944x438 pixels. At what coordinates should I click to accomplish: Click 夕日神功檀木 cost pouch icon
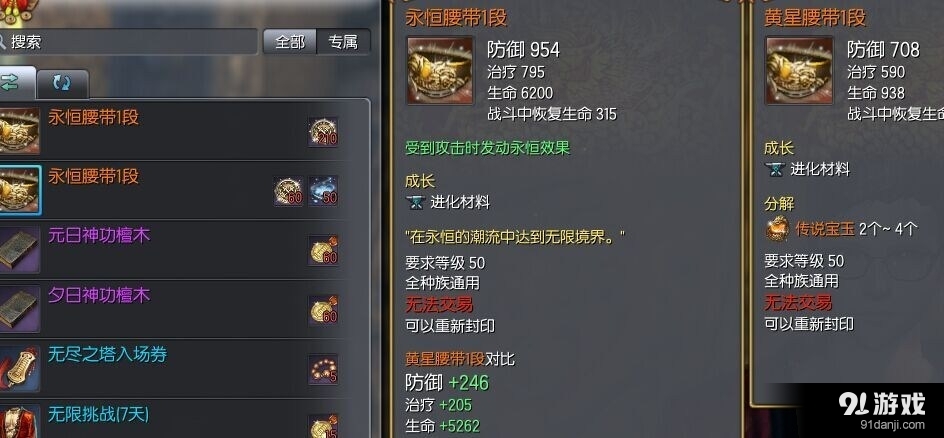click(324, 310)
